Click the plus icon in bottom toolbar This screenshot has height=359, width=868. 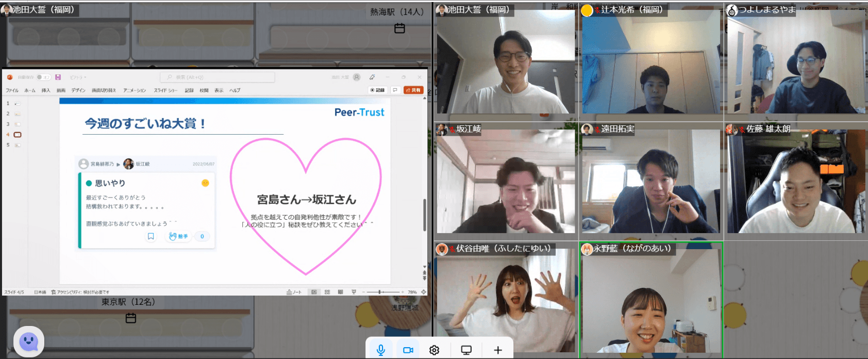pyautogui.click(x=498, y=350)
